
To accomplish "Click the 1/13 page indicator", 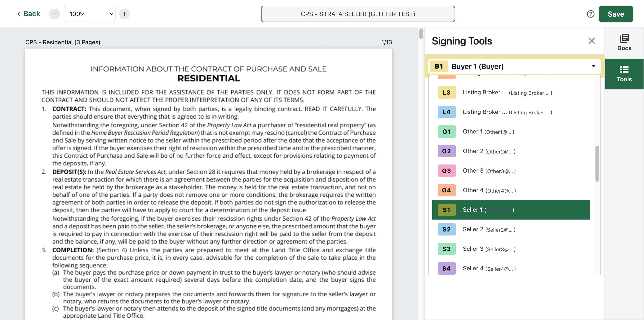I will point(386,42).
